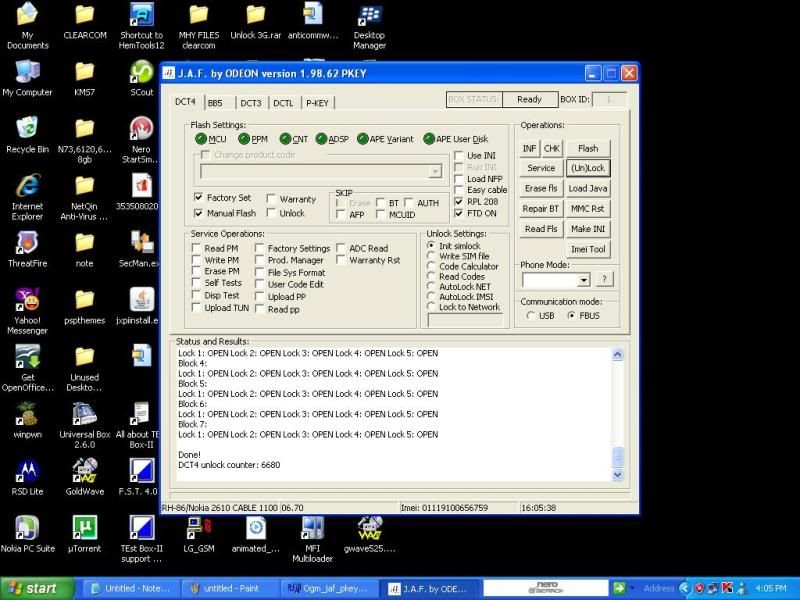Image resolution: width=800 pixels, height=600 pixels.
Task: Expand the Phone Mode dropdown
Action: point(584,280)
